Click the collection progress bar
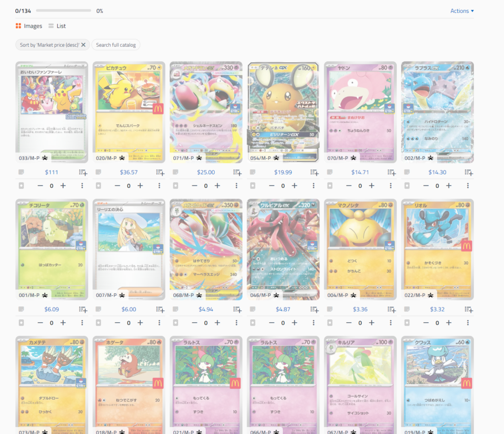Viewport: 504px width, 434px height. pos(63,11)
